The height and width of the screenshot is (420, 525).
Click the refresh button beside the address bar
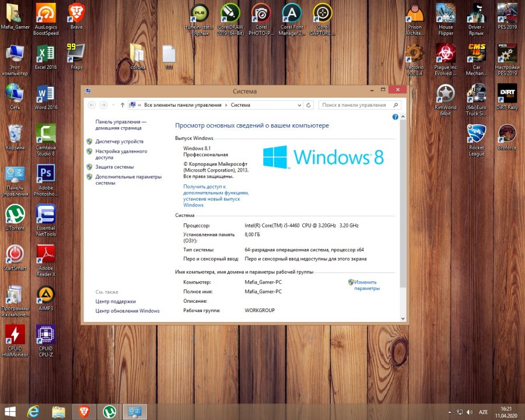coord(309,105)
